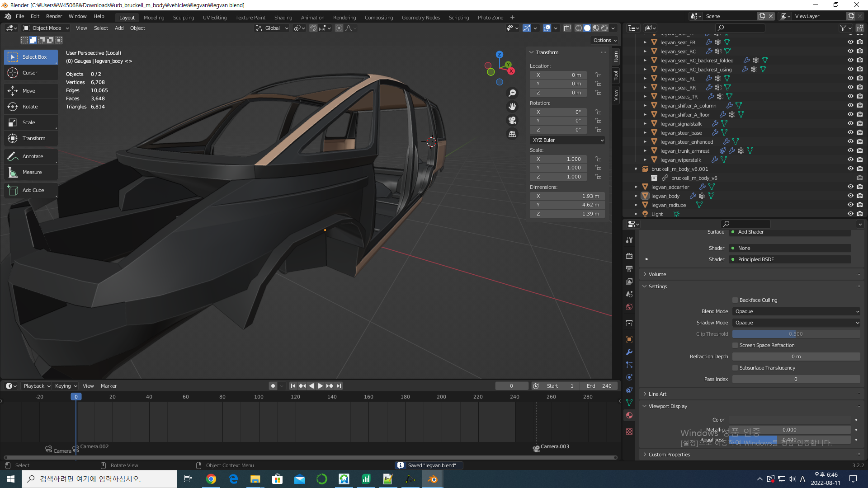Open the Material properties tab icon
This screenshot has width=868, height=488.
(629, 415)
